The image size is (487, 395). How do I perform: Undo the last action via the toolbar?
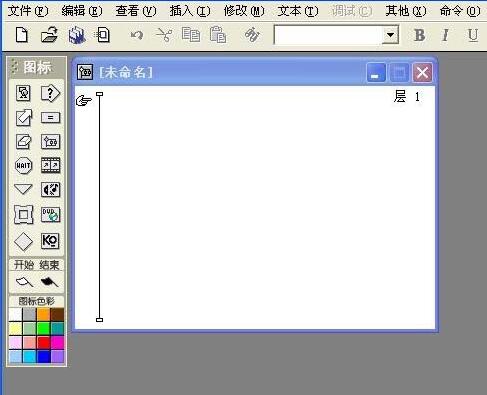(137, 35)
